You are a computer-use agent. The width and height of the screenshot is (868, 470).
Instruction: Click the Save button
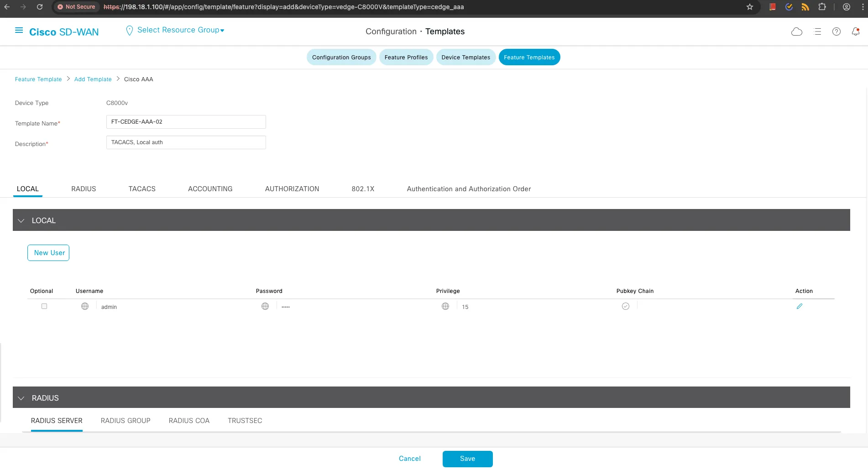(467, 459)
